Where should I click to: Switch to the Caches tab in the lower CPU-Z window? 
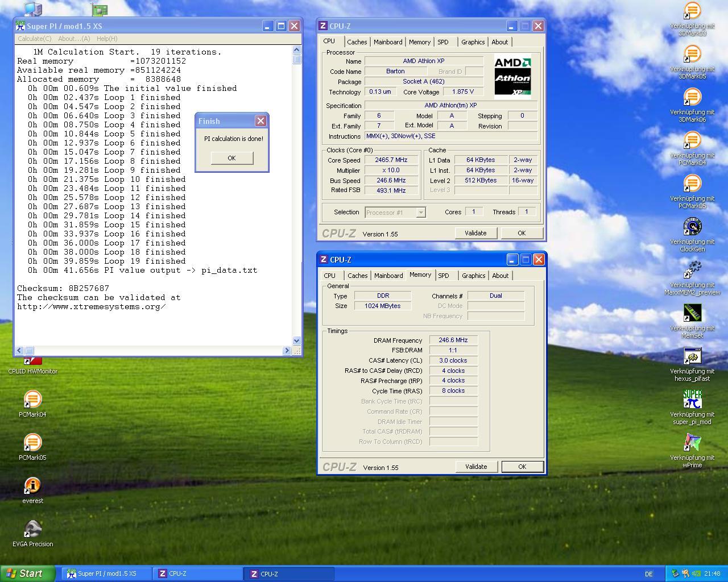(358, 276)
